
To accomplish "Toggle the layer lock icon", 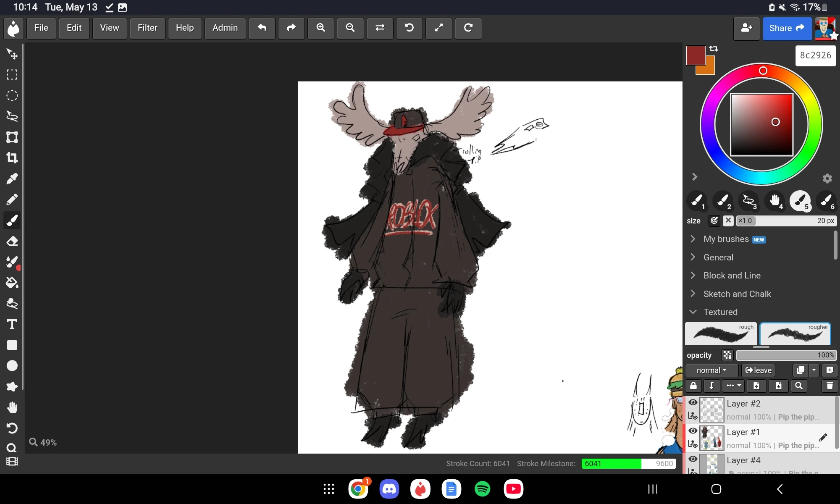I will (x=693, y=386).
